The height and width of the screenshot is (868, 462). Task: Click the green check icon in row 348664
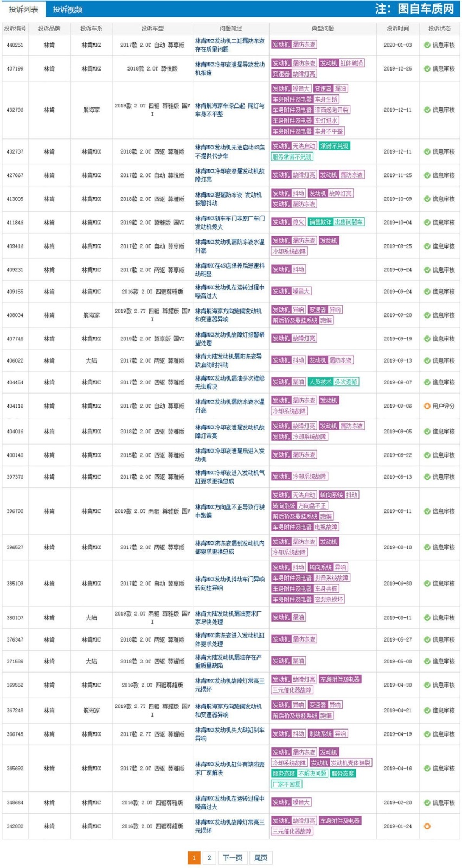(427, 803)
